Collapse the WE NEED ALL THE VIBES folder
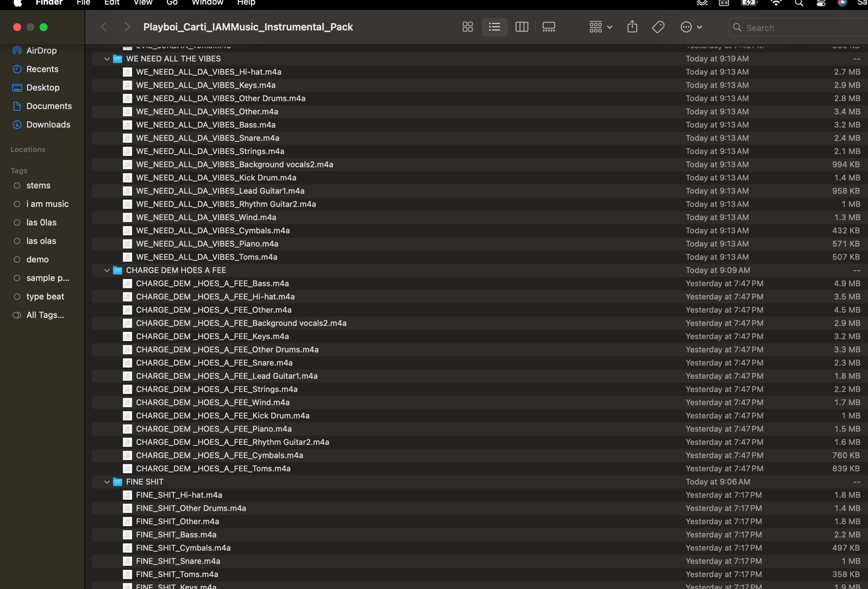Viewport: 868px width, 589px height. click(107, 59)
